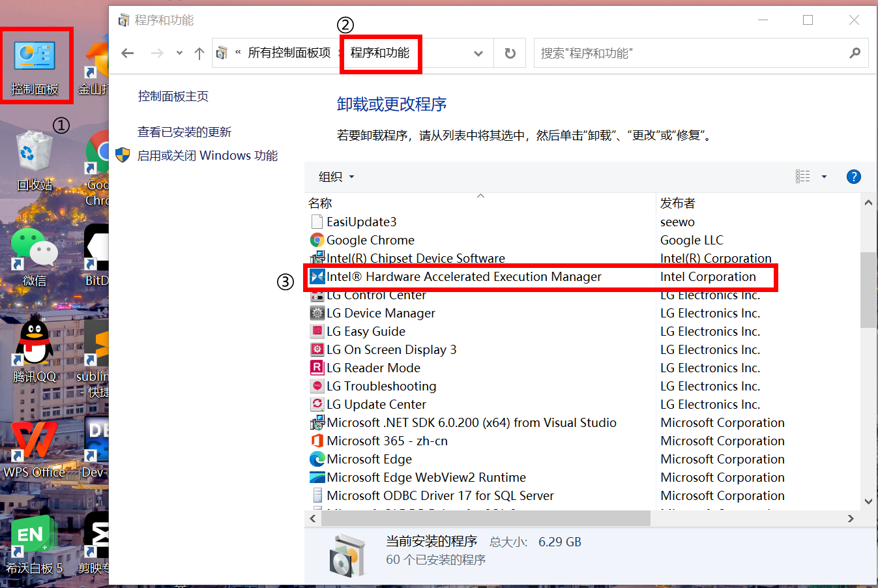Click 程序和功能 breadcrumb in address bar
Screen dimensions: 878x588
[380, 53]
